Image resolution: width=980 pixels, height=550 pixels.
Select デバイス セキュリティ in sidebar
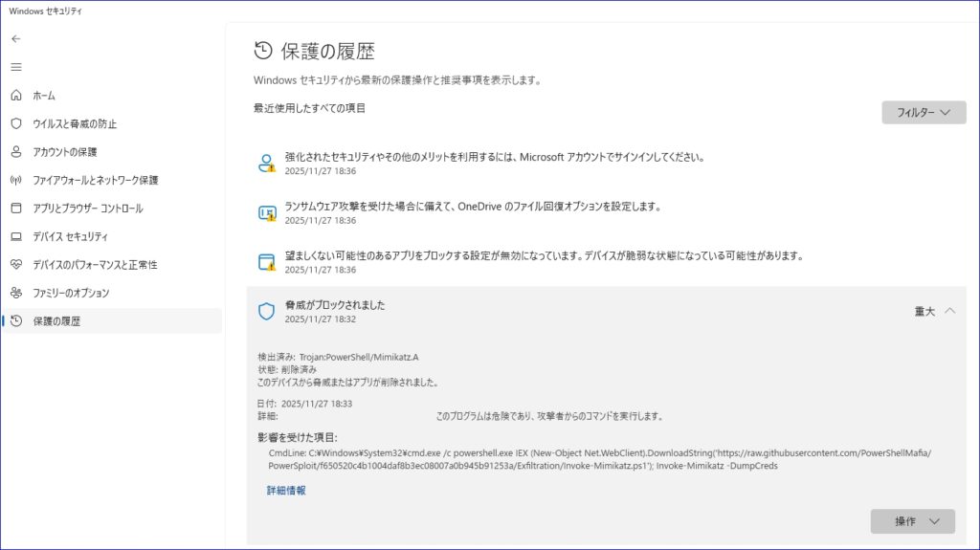tap(70, 236)
